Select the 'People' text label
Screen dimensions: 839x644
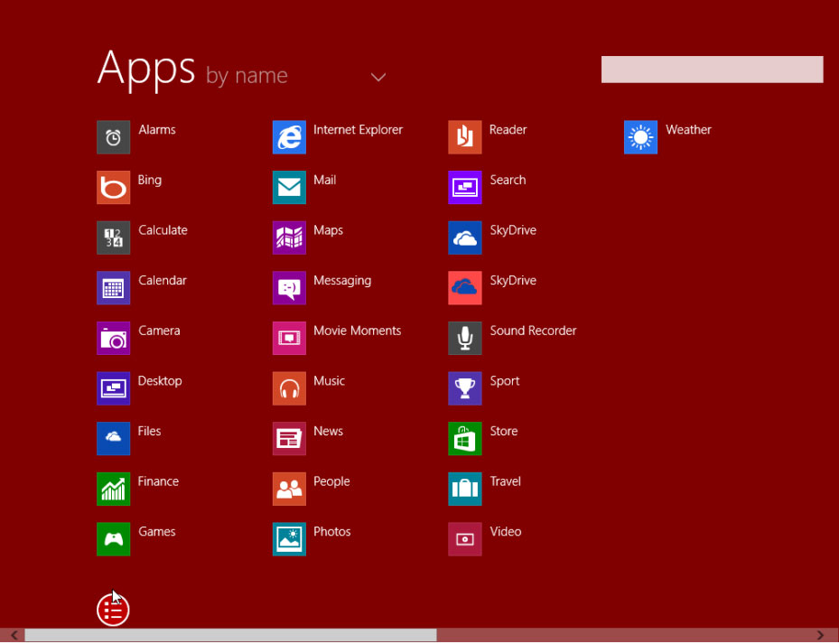(331, 482)
